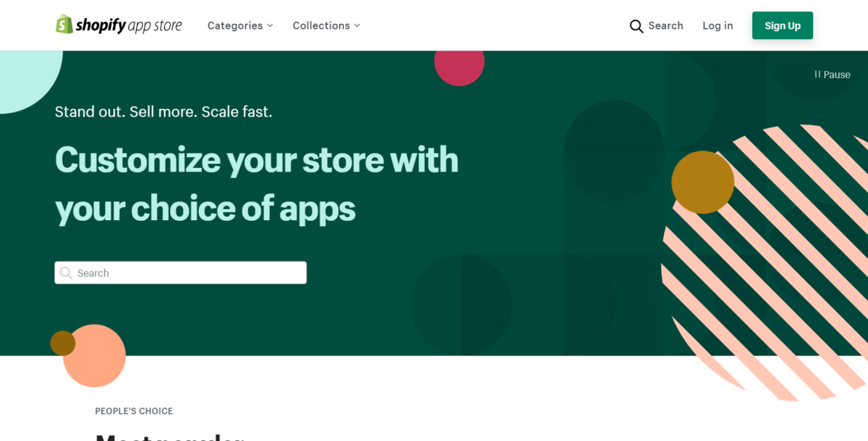Expand the Categories dropdown chevron
The height and width of the screenshot is (441, 868).
coord(270,25)
